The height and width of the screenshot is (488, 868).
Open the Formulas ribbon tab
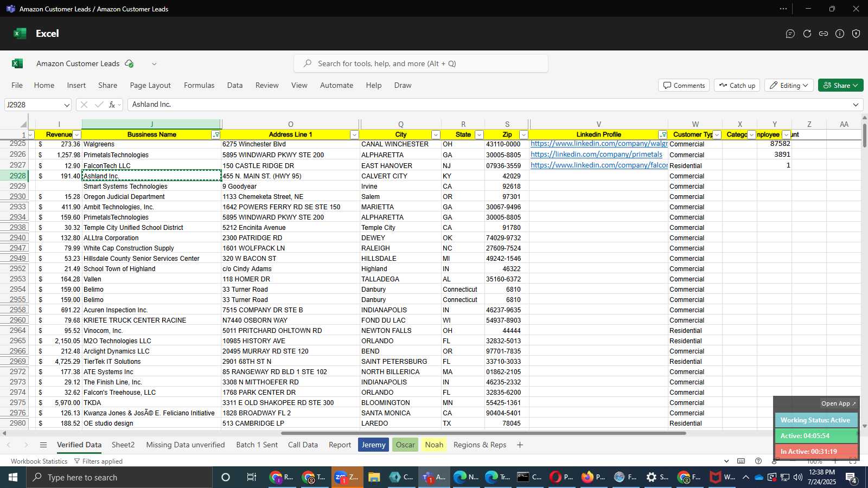click(199, 85)
